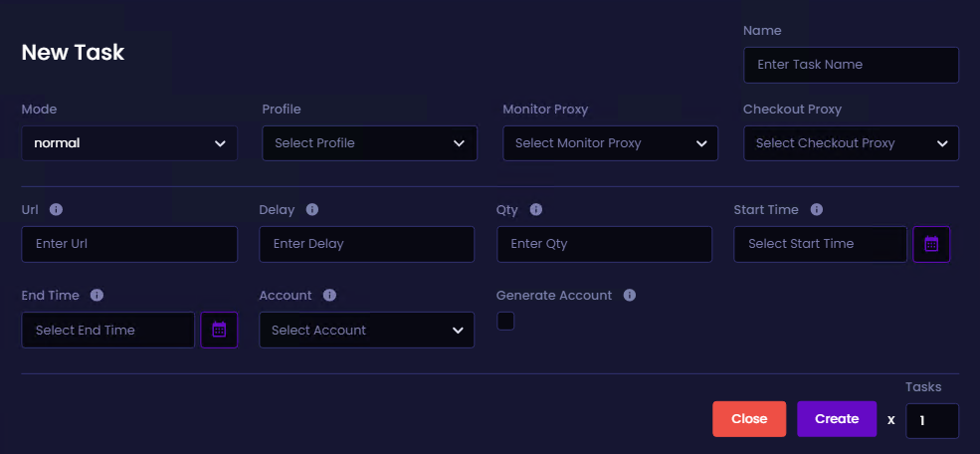This screenshot has height=454, width=980.
Task: Focus the Enter Task Name field
Action: coord(851,65)
